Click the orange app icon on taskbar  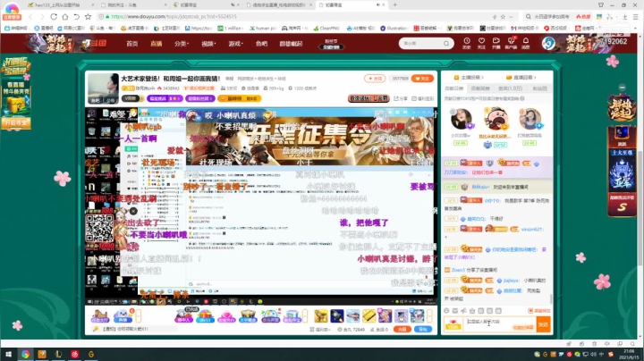pos(42,354)
